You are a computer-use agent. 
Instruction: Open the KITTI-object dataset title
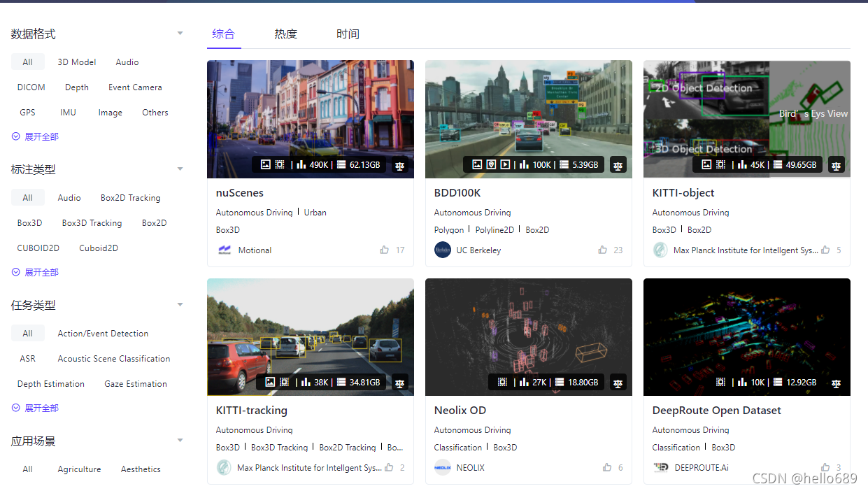683,192
